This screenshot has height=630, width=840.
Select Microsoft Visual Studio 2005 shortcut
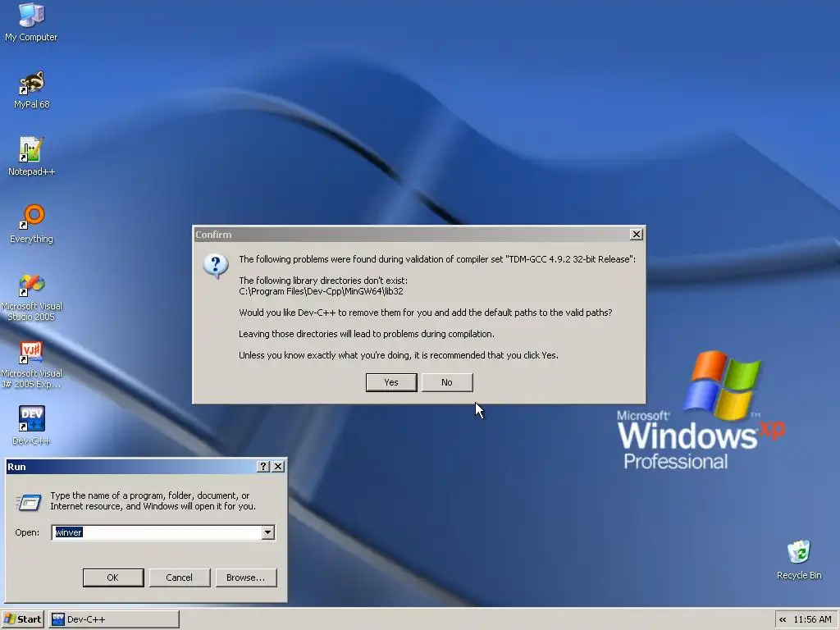(32, 297)
